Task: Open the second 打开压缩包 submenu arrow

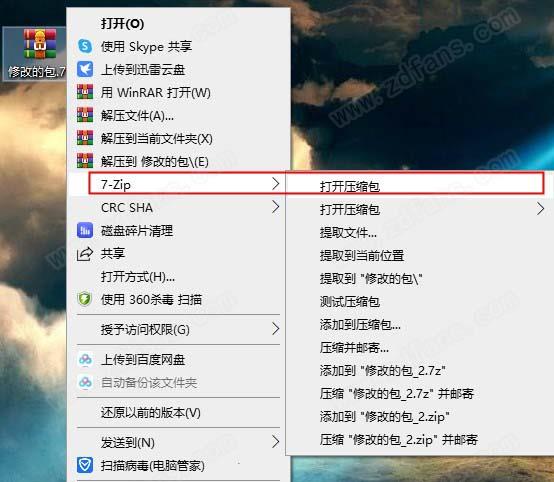Action: [540, 209]
